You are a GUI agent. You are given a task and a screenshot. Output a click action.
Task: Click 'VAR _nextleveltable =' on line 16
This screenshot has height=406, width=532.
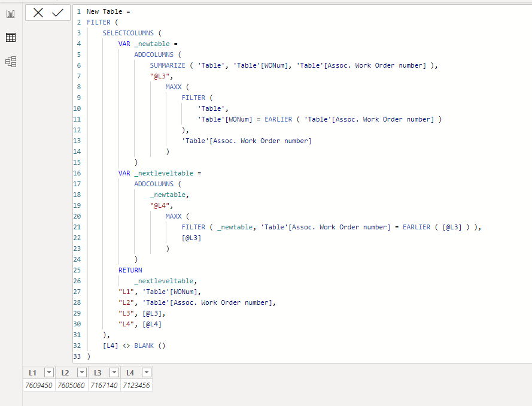(x=160, y=173)
